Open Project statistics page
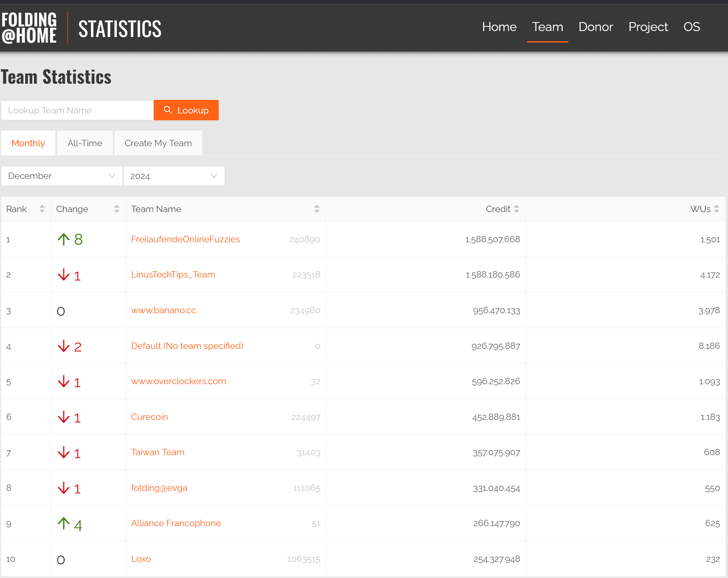The height and width of the screenshot is (578, 728). point(648,27)
